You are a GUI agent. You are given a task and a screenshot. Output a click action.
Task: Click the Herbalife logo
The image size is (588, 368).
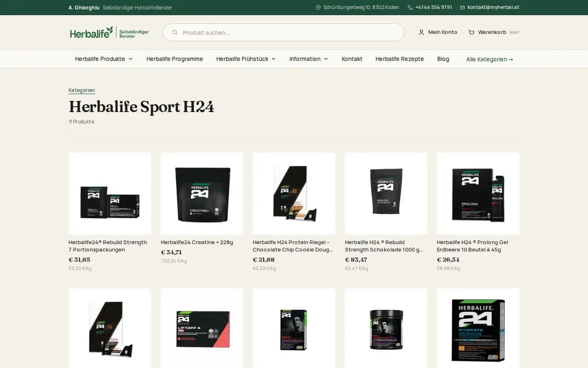pyautogui.click(x=109, y=32)
